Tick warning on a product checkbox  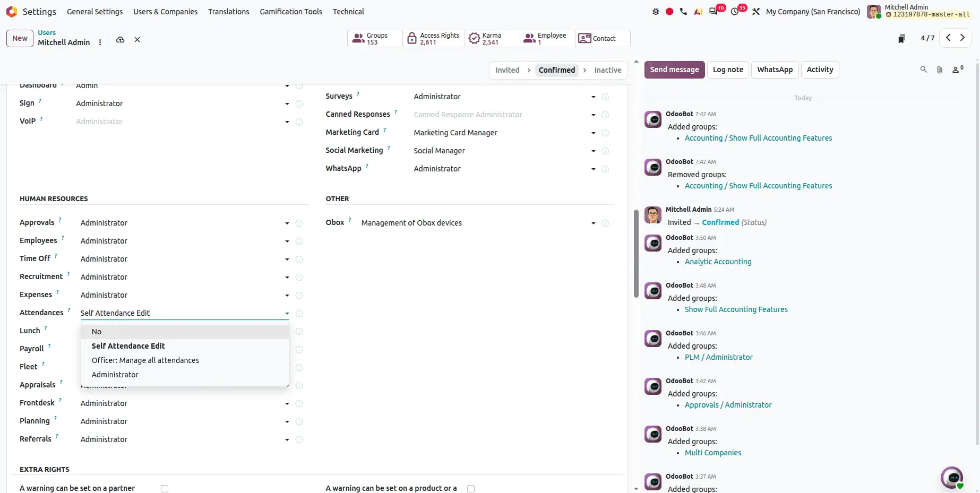(471, 489)
